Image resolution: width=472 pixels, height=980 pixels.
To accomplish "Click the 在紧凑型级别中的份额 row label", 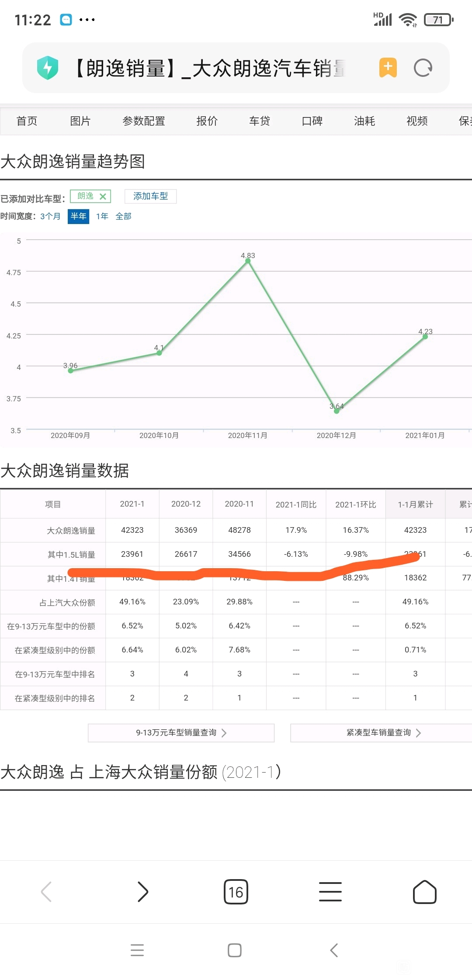I will point(55,650).
